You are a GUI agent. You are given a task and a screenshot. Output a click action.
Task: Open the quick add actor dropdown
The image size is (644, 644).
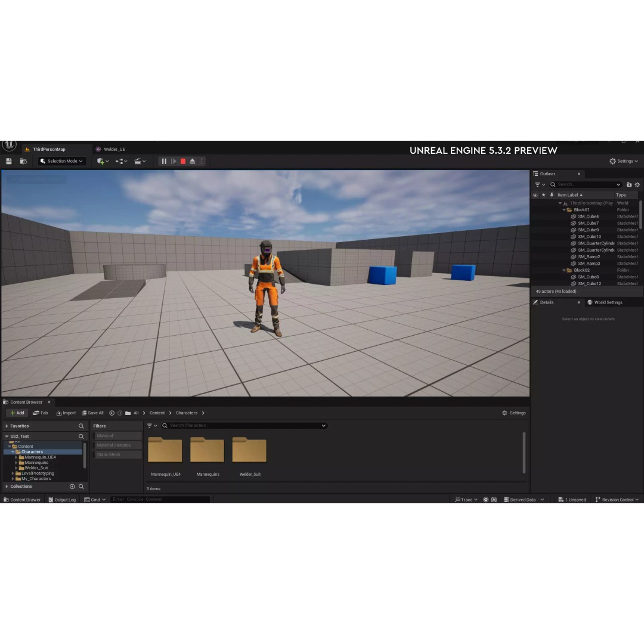103,162
